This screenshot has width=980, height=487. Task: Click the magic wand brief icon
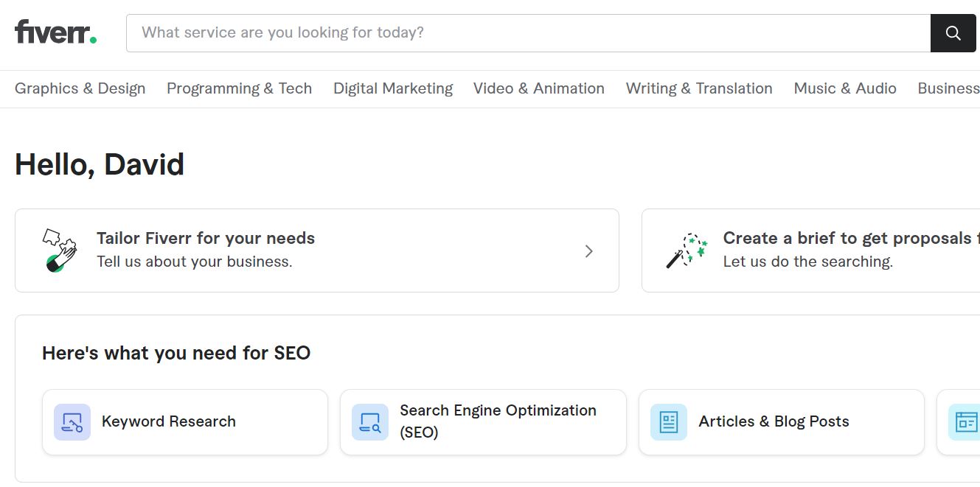tap(687, 250)
